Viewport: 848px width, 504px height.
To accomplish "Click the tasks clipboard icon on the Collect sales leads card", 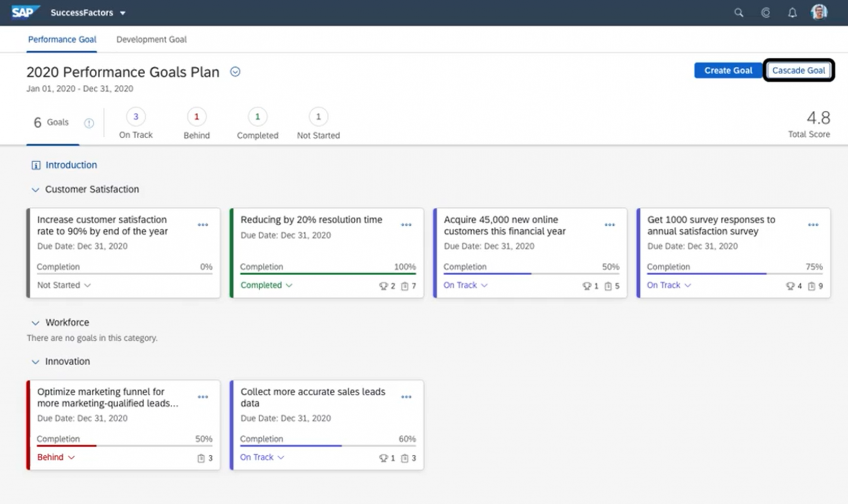I will [x=405, y=458].
